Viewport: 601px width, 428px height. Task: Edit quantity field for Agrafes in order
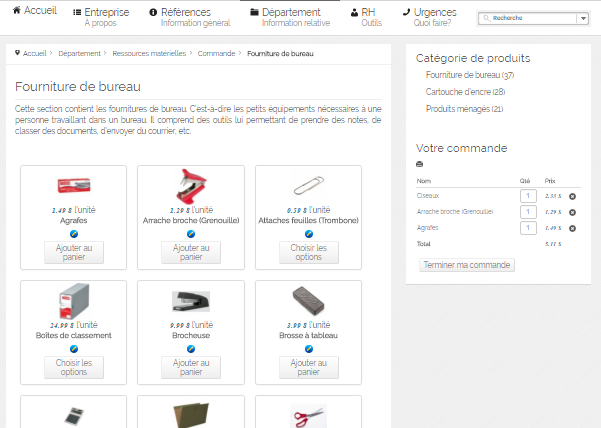(x=528, y=228)
